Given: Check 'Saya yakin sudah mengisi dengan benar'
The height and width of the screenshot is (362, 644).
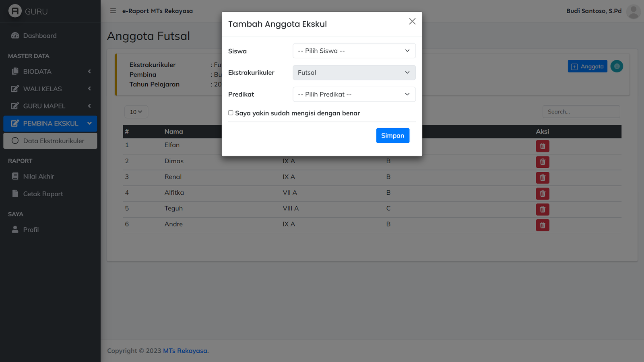Looking at the screenshot, I should pyautogui.click(x=231, y=113).
